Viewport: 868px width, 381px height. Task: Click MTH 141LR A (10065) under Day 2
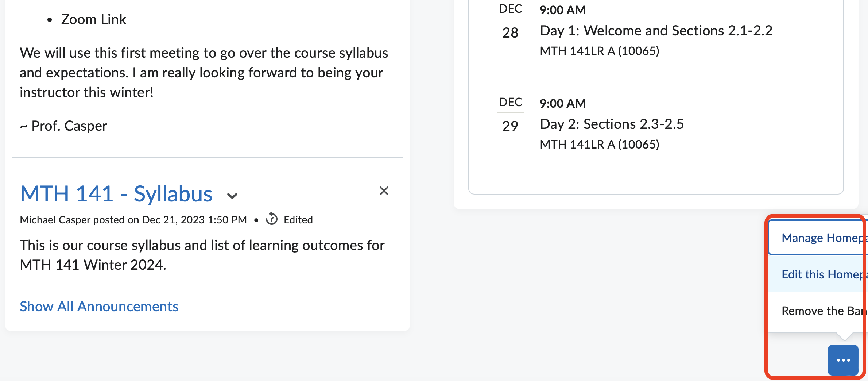pos(599,145)
